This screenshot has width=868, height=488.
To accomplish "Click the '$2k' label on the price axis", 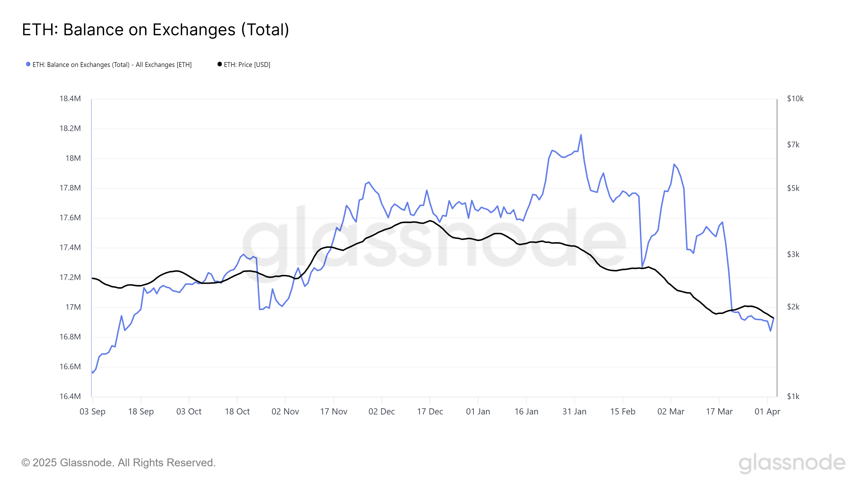I will coord(793,307).
